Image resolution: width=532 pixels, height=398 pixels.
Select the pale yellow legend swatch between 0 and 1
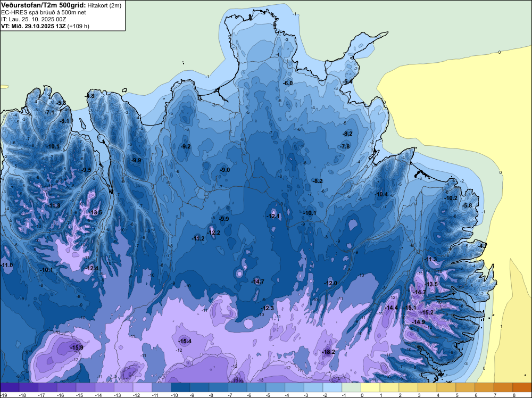(x=370, y=387)
